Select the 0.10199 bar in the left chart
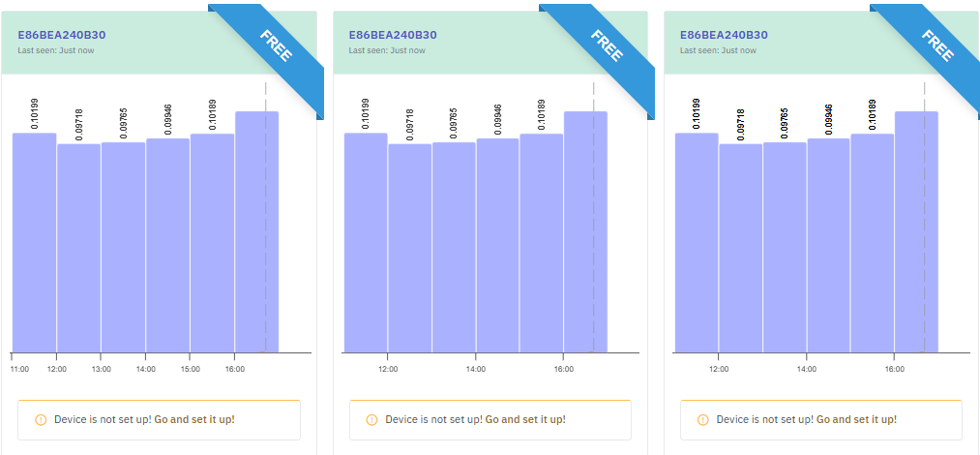The image size is (980, 455). 34,242
